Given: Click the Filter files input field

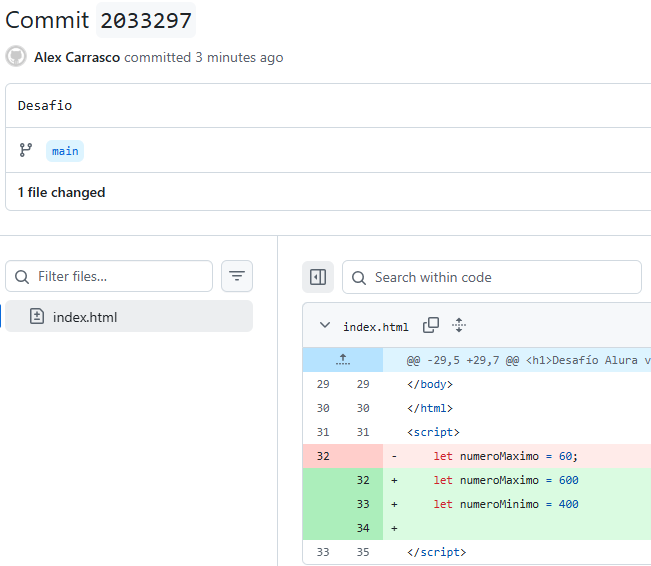Looking at the screenshot, I should pos(109,276).
